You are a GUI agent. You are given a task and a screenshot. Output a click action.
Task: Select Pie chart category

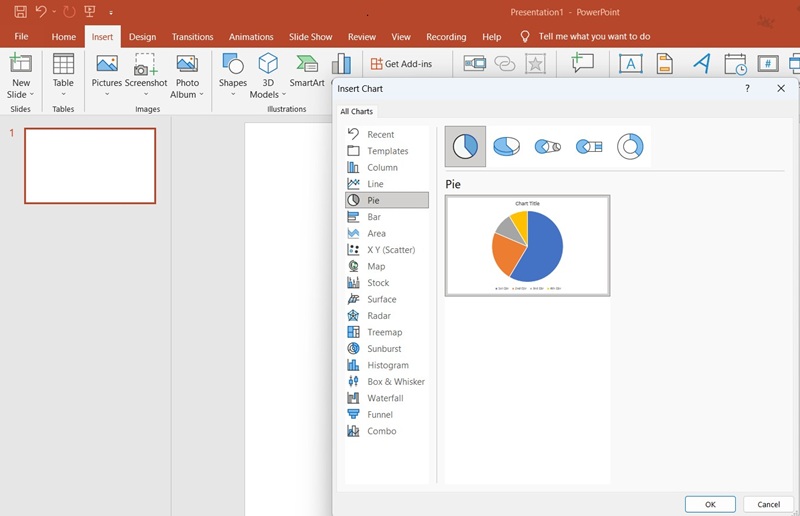(x=387, y=200)
